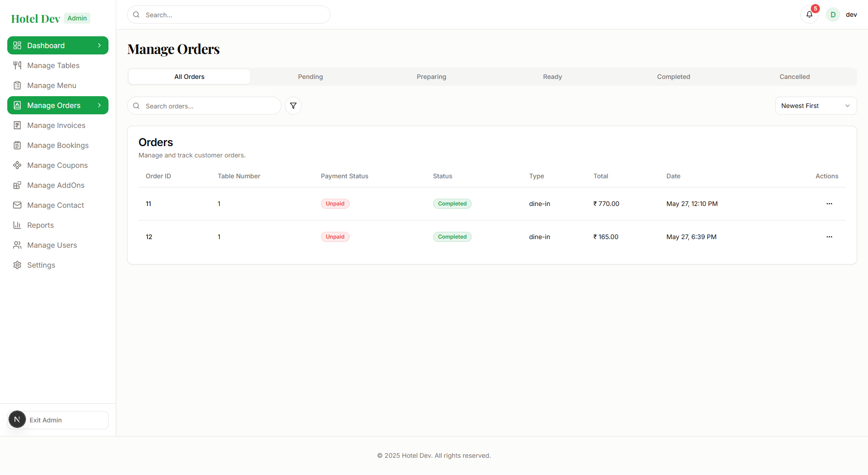Screen dimensions: 868x475
Task: Open actions menu for order 12
Action: 829,237
